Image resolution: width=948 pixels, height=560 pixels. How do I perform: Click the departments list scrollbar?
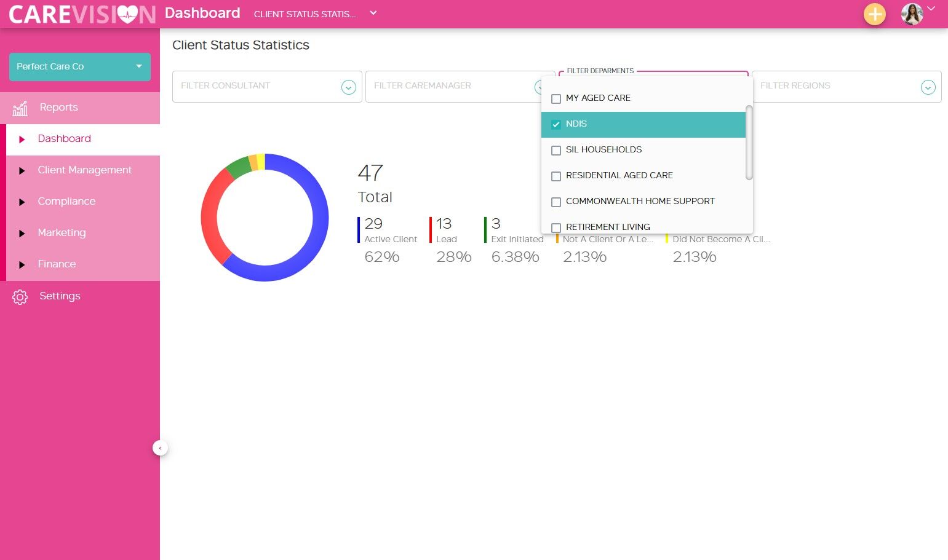point(749,143)
